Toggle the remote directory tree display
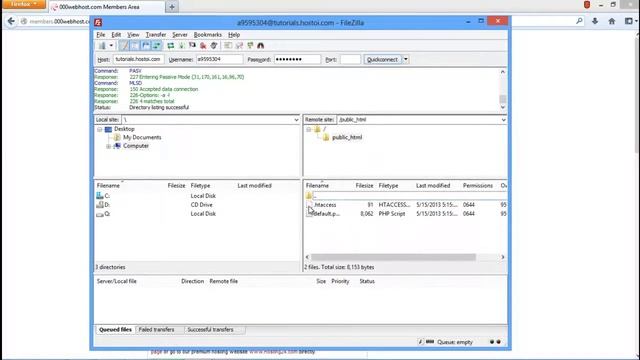The image size is (640, 360). coord(146,46)
